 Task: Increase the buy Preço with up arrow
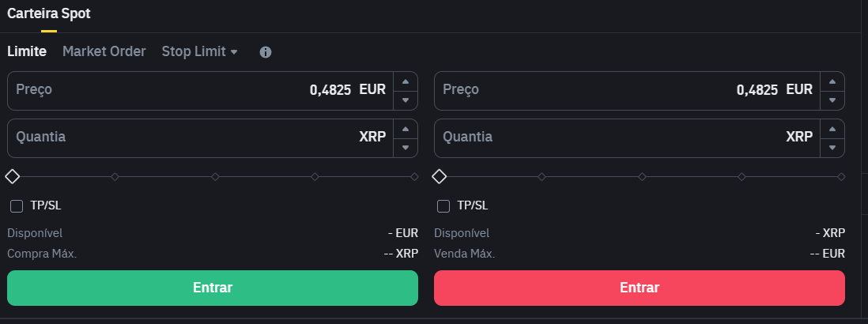tap(406, 81)
